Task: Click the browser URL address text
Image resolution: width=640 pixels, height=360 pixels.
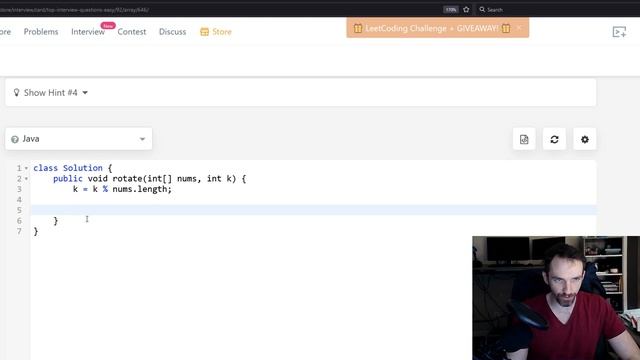Action: (74, 9)
